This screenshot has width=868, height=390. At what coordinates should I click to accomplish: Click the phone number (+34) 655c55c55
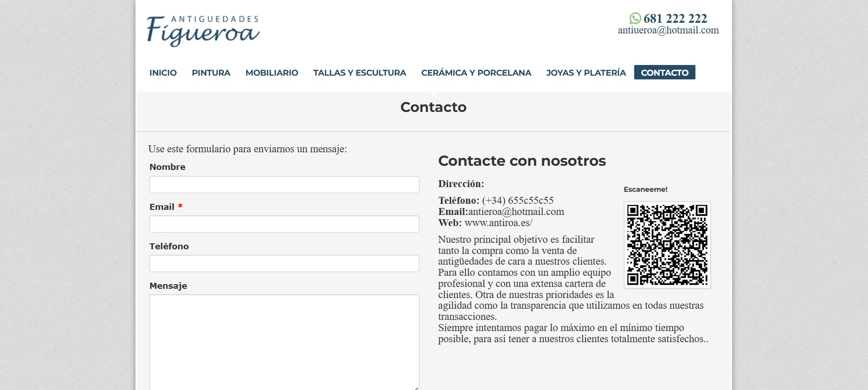click(518, 201)
